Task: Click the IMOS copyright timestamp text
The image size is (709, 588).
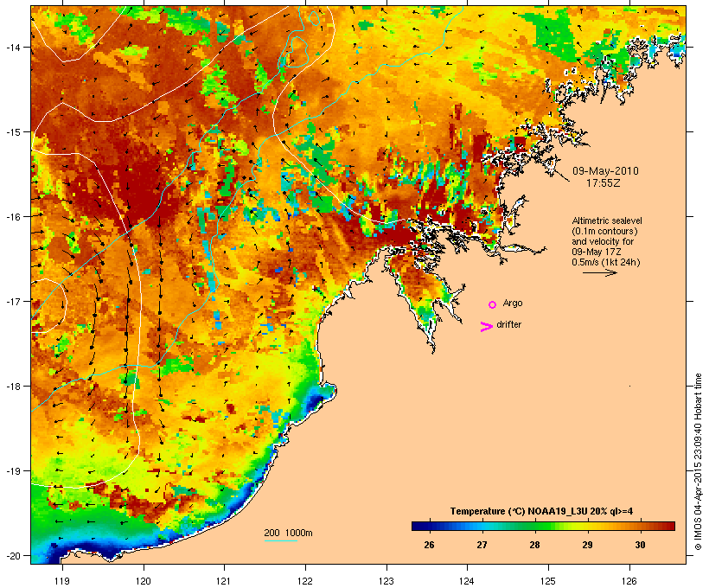Action: [698, 462]
